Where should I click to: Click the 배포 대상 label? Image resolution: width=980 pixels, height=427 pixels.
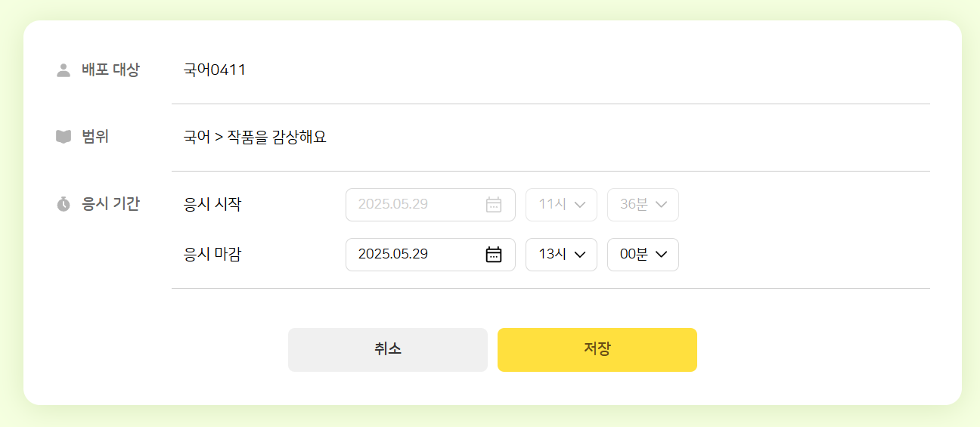point(110,70)
